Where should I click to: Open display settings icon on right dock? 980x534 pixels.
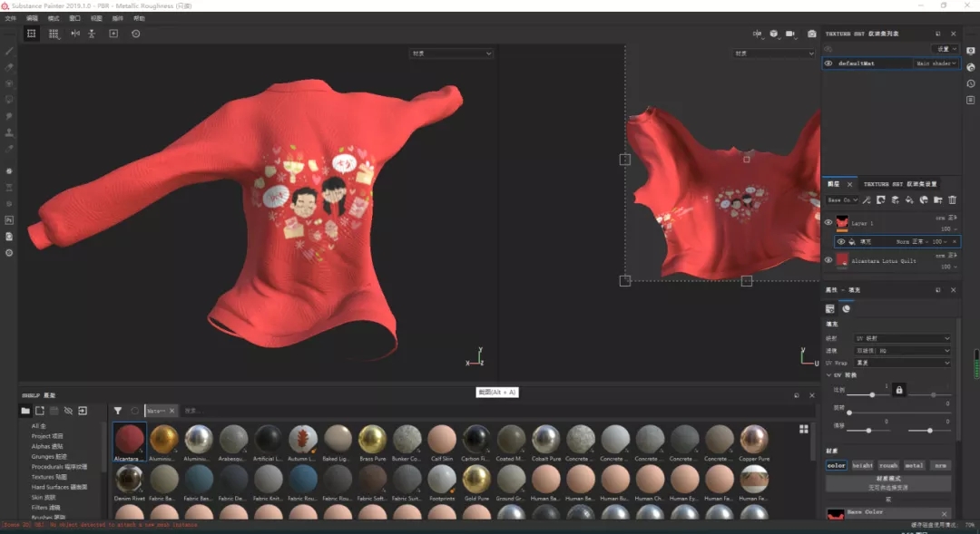click(x=971, y=51)
